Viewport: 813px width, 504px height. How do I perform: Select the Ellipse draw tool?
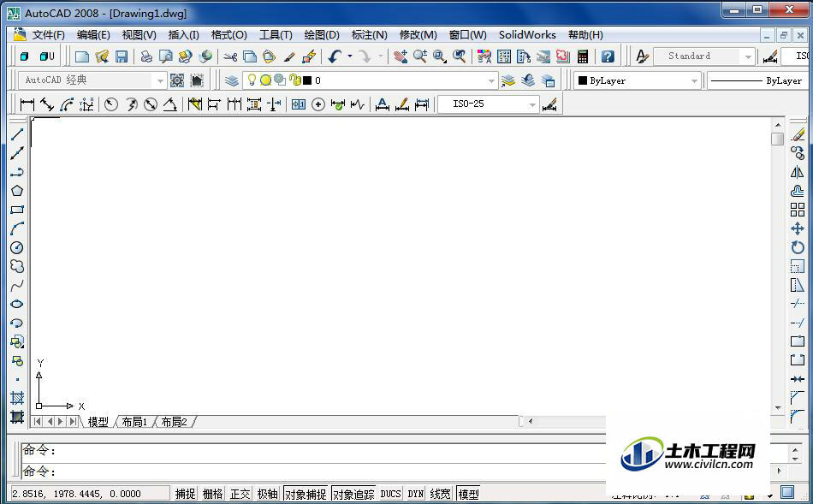[x=17, y=304]
